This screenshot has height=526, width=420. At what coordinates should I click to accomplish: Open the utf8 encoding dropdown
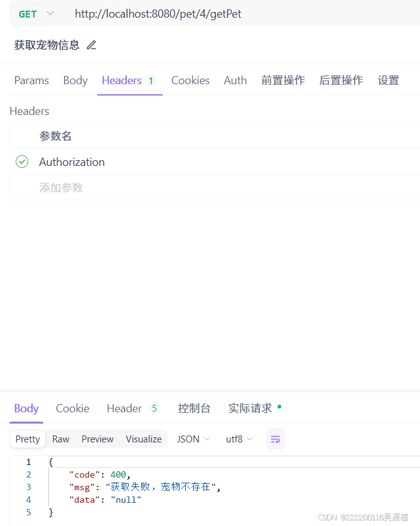239,439
